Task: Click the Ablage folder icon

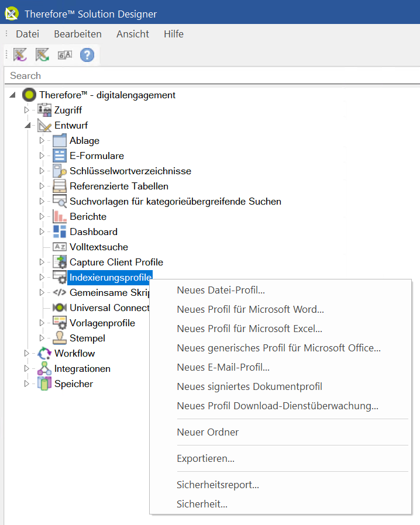Action: tap(60, 140)
